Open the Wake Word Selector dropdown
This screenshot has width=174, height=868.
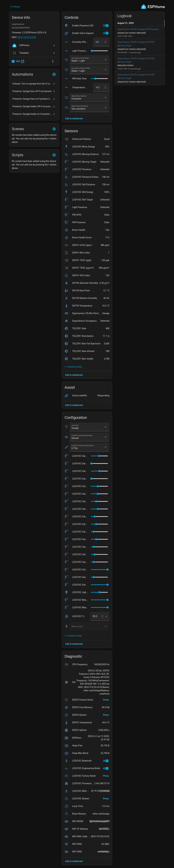[x=89, y=98]
